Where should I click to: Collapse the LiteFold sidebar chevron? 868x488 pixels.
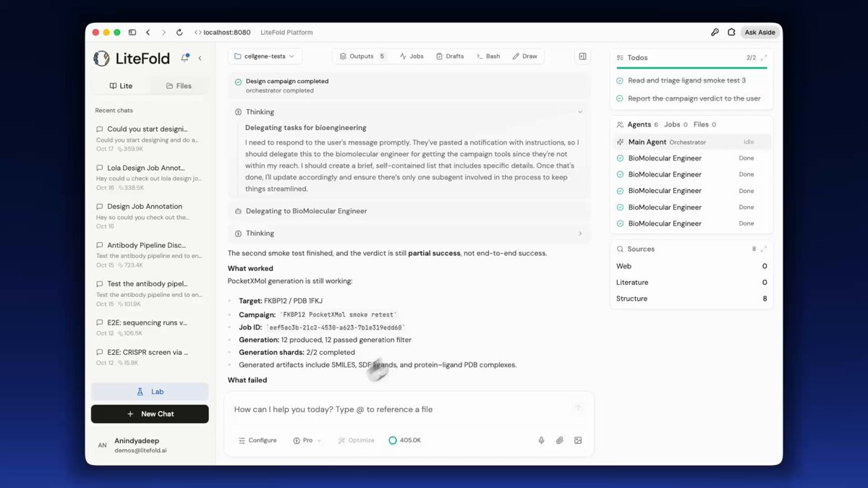(200, 58)
